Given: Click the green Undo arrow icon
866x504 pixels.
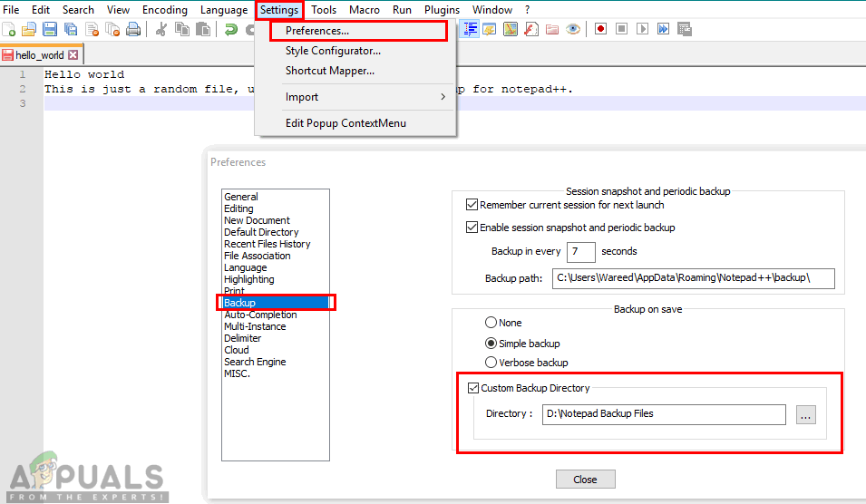Looking at the screenshot, I should (231, 29).
